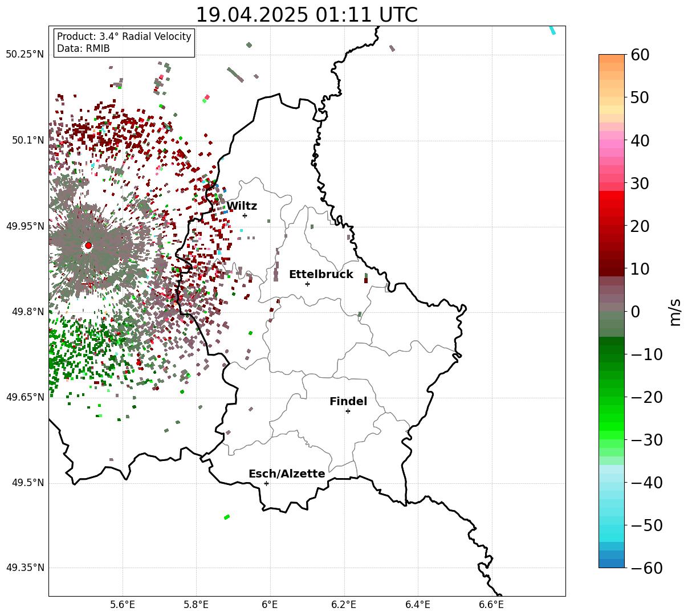
Task: Click the Data: RMIB text
Action: [x=83, y=49]
